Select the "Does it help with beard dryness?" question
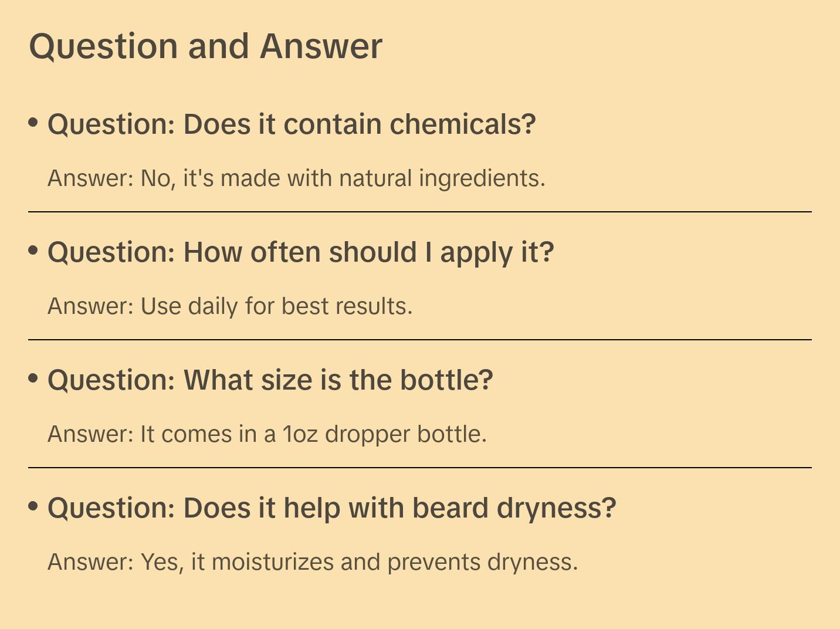This screenshot has width=840, height=629. (331, 508)
